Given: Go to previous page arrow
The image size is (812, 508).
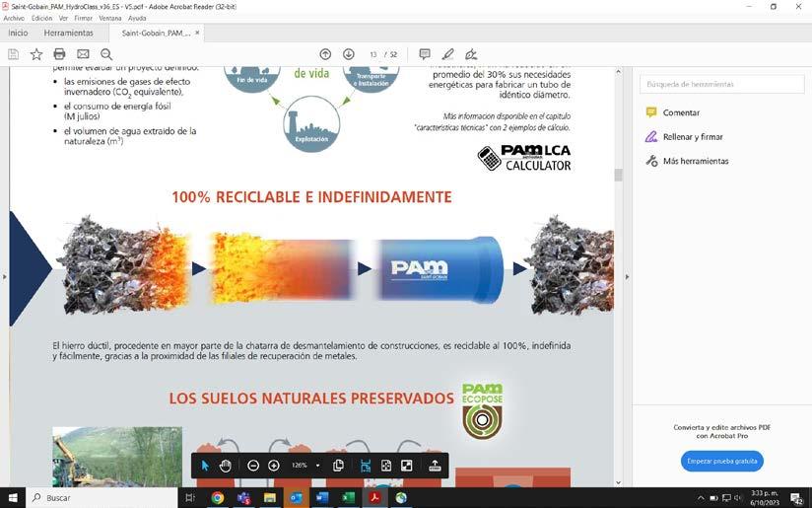Looking at the screenshot, I should (325, 54).
